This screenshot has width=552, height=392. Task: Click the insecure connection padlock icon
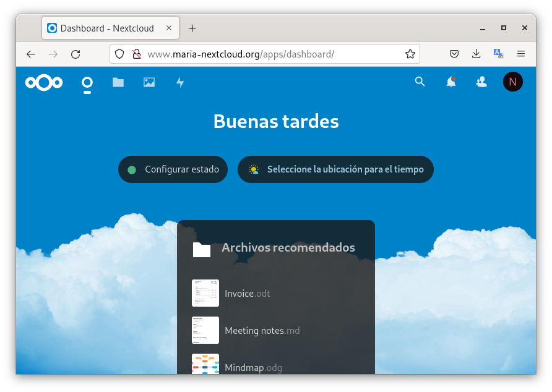click(137, 54)
